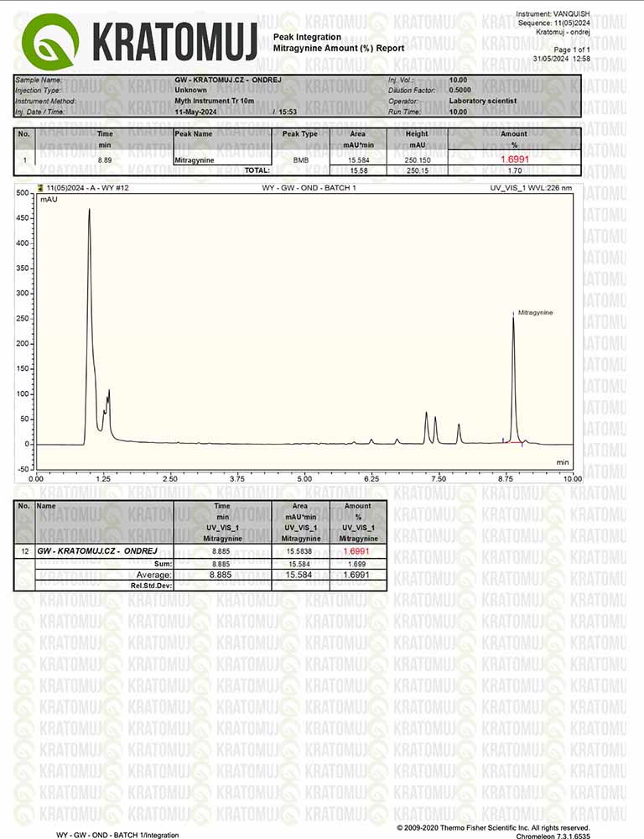Select height value '250.150'
Screen dimensions: 644x839
click(x=418, y=160)
